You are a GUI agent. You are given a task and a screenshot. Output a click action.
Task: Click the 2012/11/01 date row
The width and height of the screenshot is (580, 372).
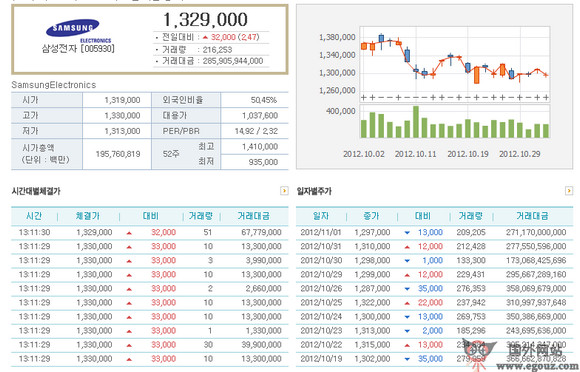(435, 232)
